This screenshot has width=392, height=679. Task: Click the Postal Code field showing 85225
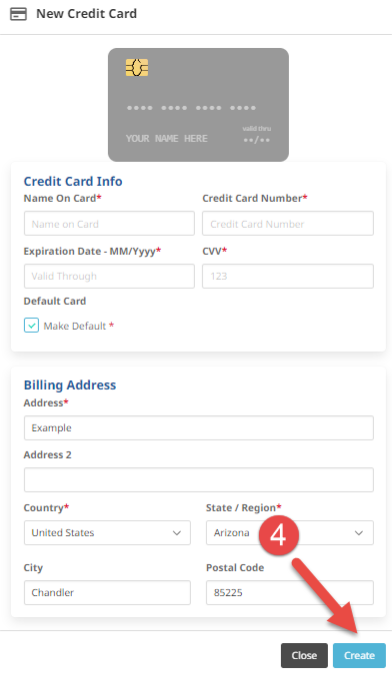pos(289,592)
